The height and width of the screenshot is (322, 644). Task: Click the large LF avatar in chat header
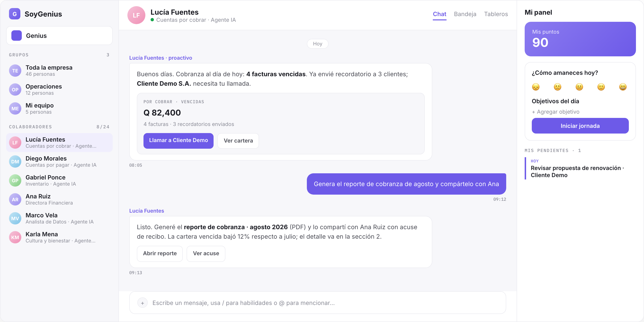[136, 15]
